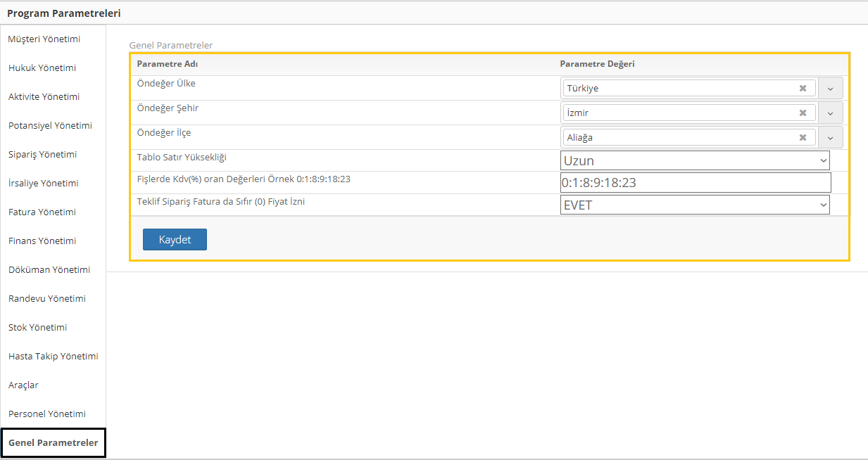Switch to Finans Yönetimi tab
The height and width of the screenshot is (460, 868).
pyautogui.click(x=42, y=241)
